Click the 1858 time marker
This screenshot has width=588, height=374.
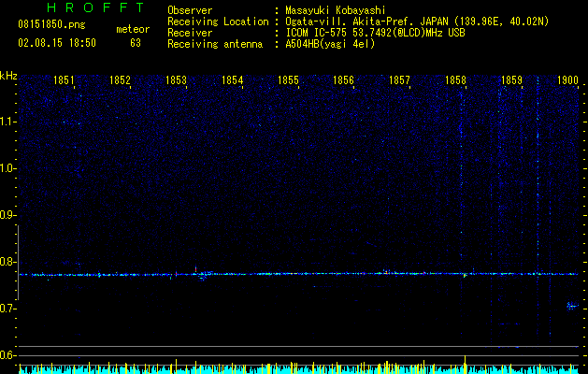click(x=455, y=80)
